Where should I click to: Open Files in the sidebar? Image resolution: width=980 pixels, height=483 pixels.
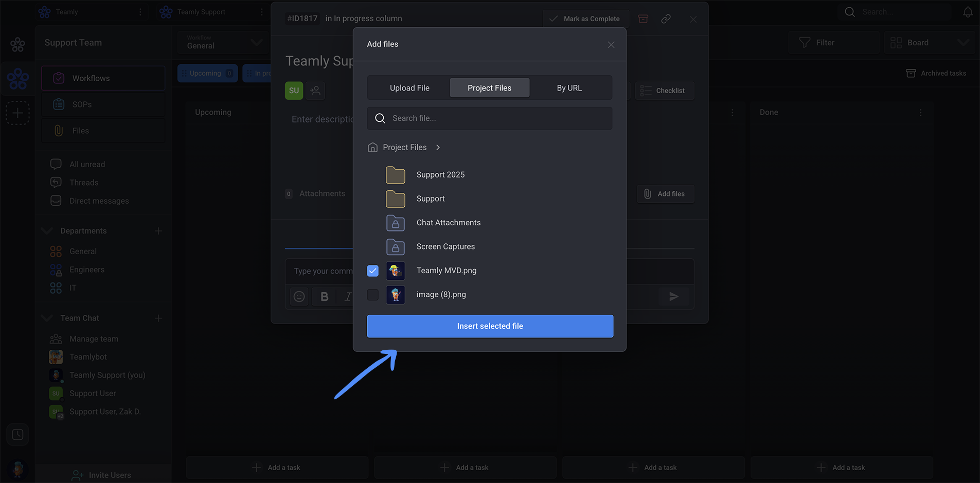(103, 131)
